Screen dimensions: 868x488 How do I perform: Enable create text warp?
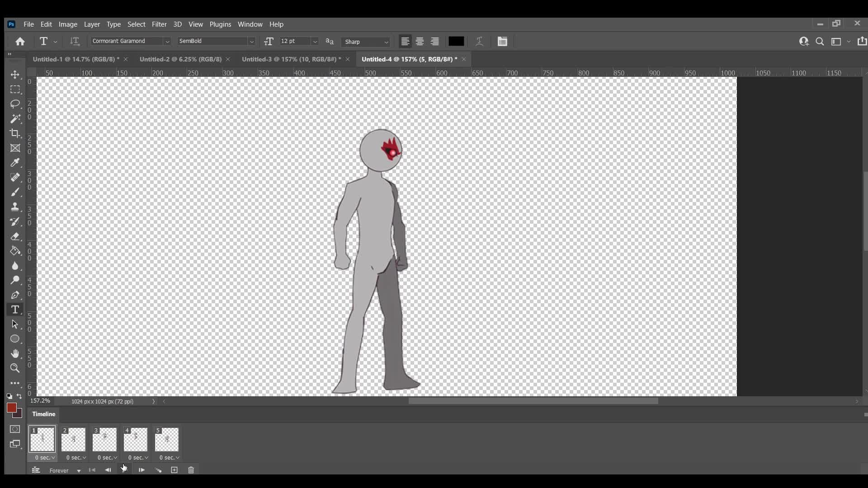(479, 41)
